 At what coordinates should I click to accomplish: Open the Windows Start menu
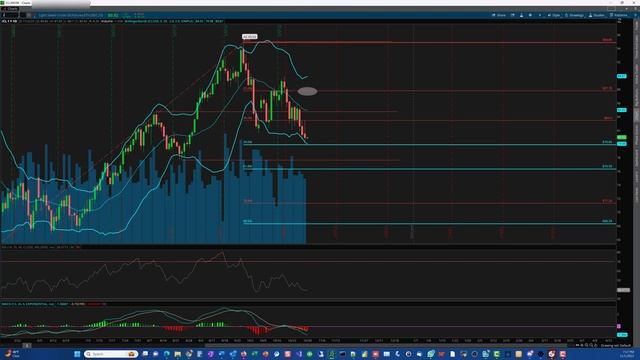tap(77, 354)
